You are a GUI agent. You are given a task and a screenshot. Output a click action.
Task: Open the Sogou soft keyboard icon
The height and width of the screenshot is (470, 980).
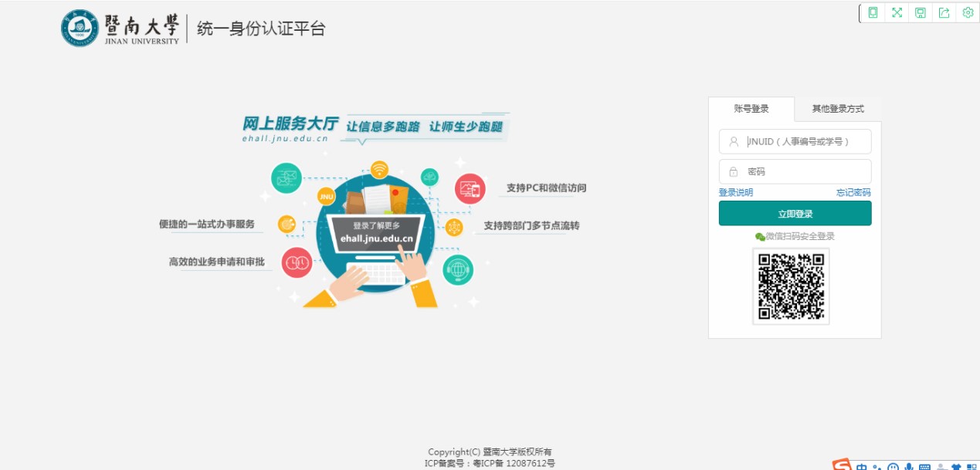pyautogui.click(x=924, y=467)
